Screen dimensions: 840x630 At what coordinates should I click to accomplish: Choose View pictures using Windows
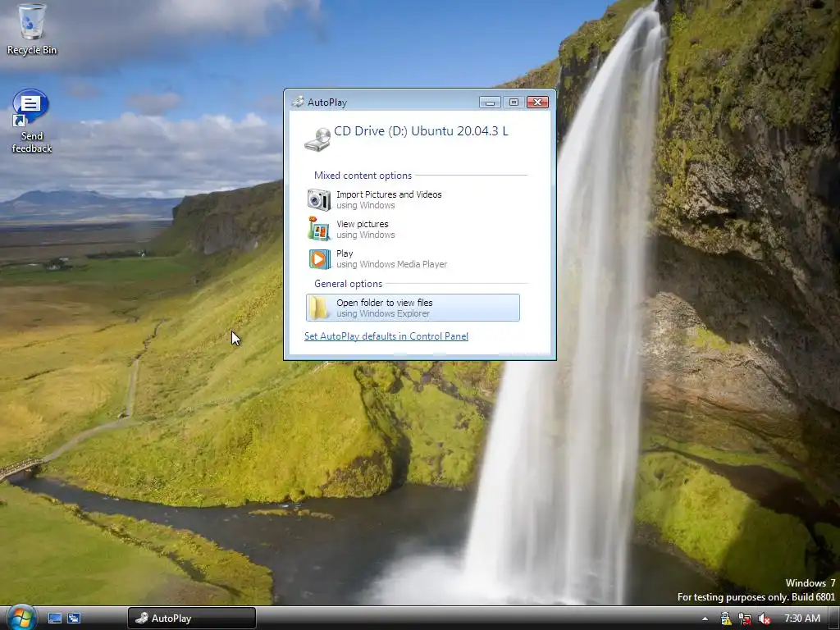pyautogui.click(x=413, y=230)
